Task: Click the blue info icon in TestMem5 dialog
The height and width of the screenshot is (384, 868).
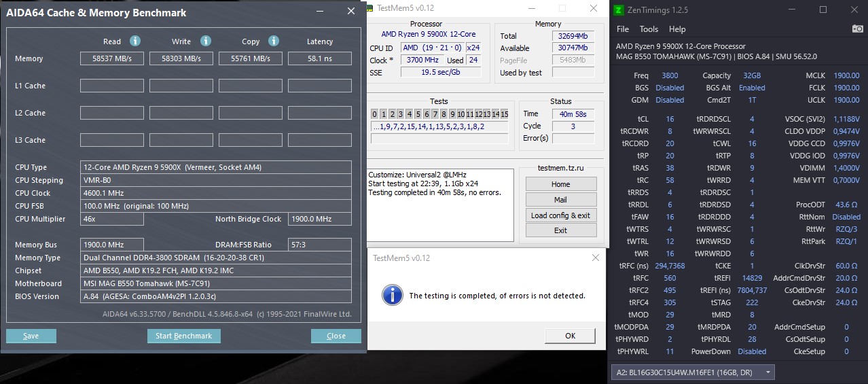Action: click(x=392, y=294)
